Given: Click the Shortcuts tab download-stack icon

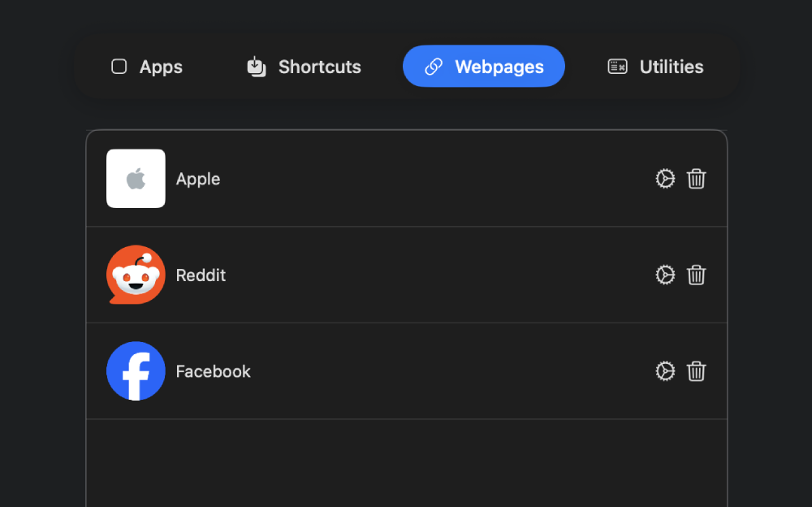Looking at the screenshot, I should pyautogui.click(x=257, y=67).
